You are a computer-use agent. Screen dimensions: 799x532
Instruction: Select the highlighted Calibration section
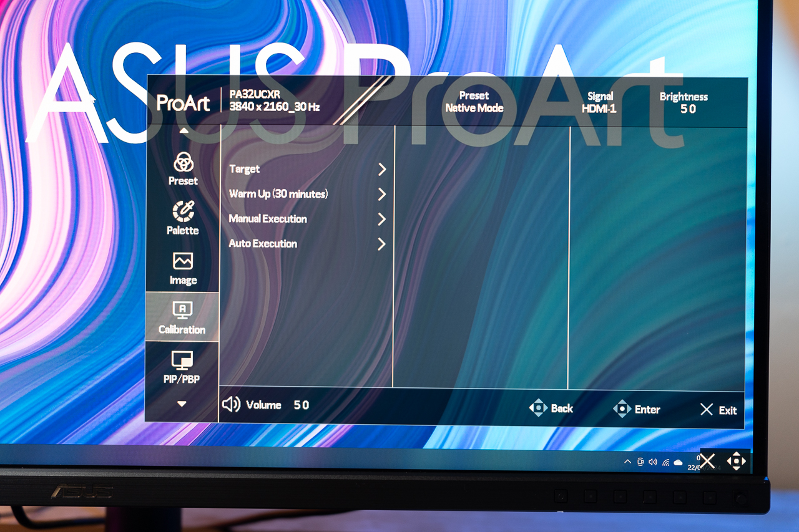[x=182, y=317]
